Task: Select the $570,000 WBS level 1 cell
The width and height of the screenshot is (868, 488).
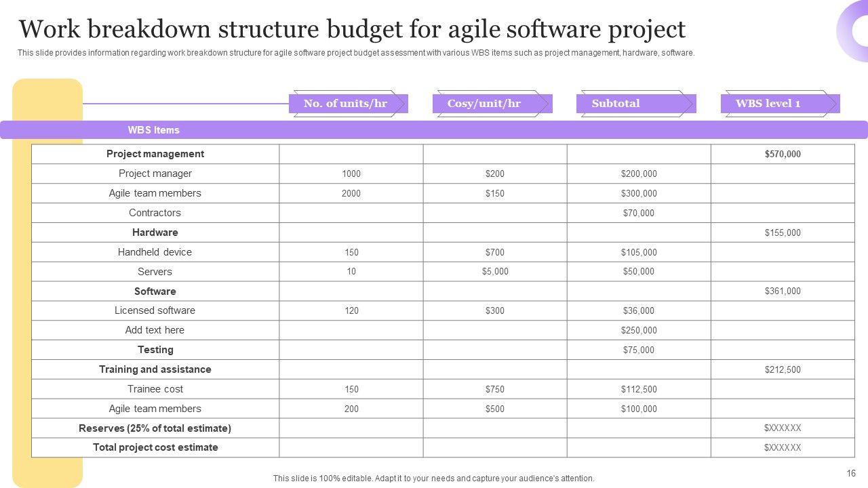Action: coord(783,155)
